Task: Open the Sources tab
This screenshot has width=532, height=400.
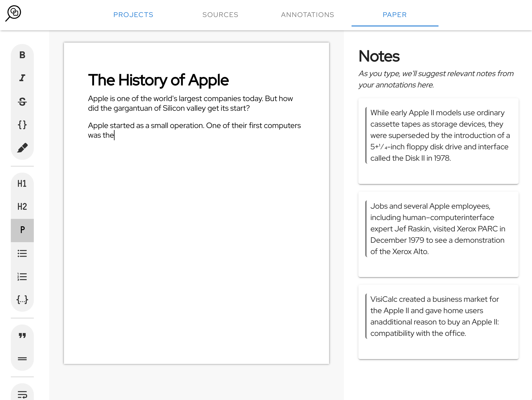Action: coord(220,15)
